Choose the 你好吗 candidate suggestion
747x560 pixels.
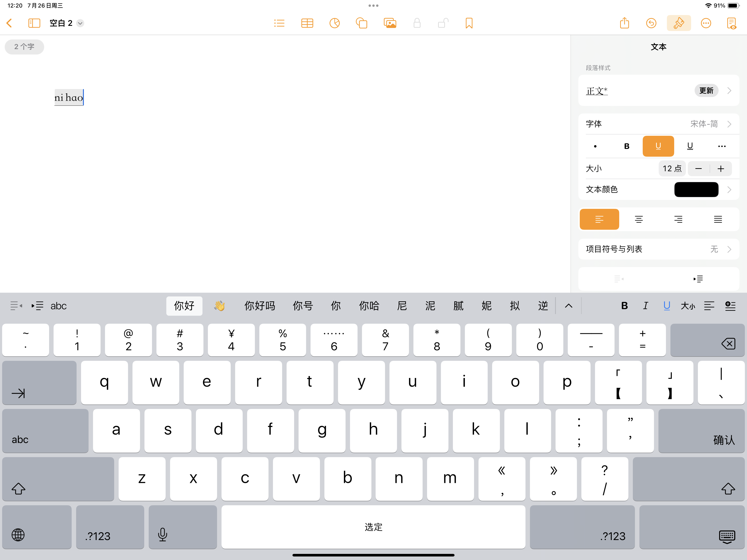(x=259, y=306)
